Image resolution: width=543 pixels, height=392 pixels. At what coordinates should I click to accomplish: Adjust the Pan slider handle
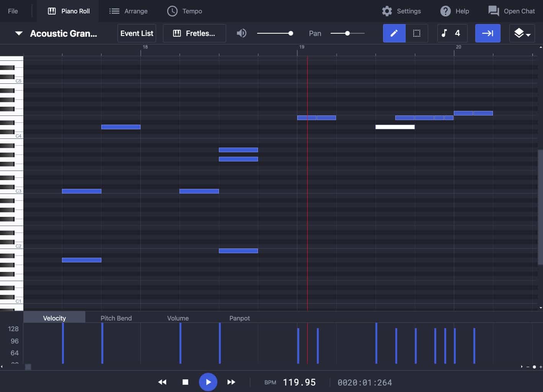[348, 33]
